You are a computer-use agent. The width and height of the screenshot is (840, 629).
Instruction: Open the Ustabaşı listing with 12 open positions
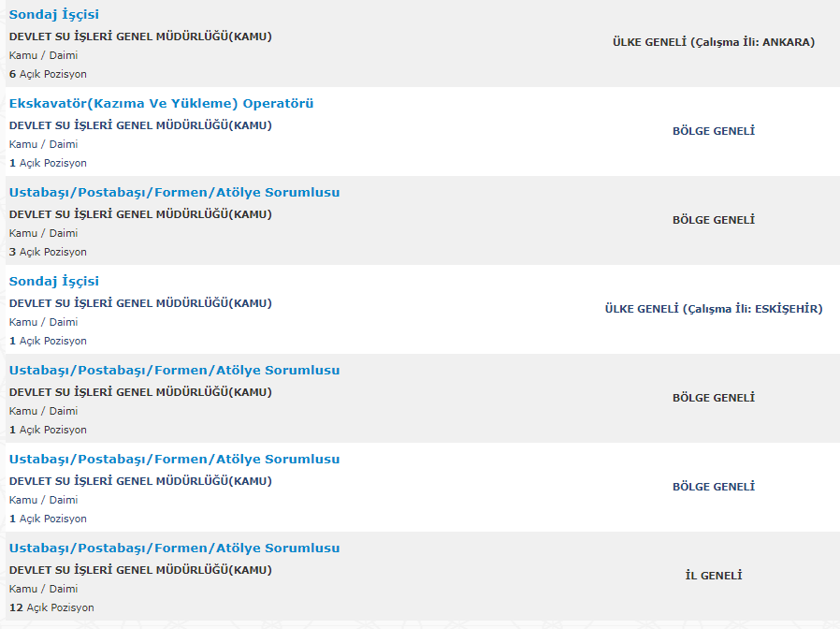tap(174, 549)
